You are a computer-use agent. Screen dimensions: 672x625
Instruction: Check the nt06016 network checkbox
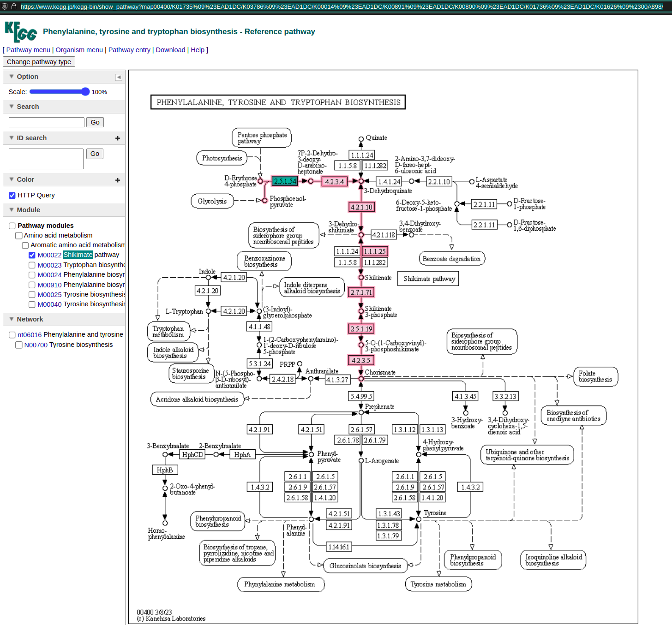pyautogui.click(x=12, y=335)
